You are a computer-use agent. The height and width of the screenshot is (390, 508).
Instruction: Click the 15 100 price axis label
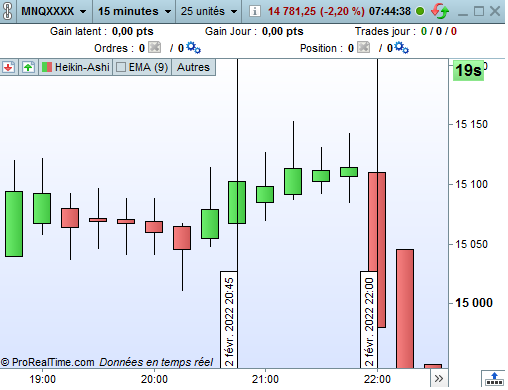pos(471,184)
